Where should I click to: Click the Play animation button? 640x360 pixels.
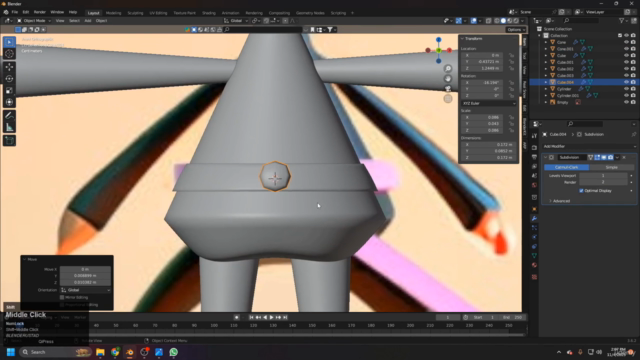tap(271, 317)
